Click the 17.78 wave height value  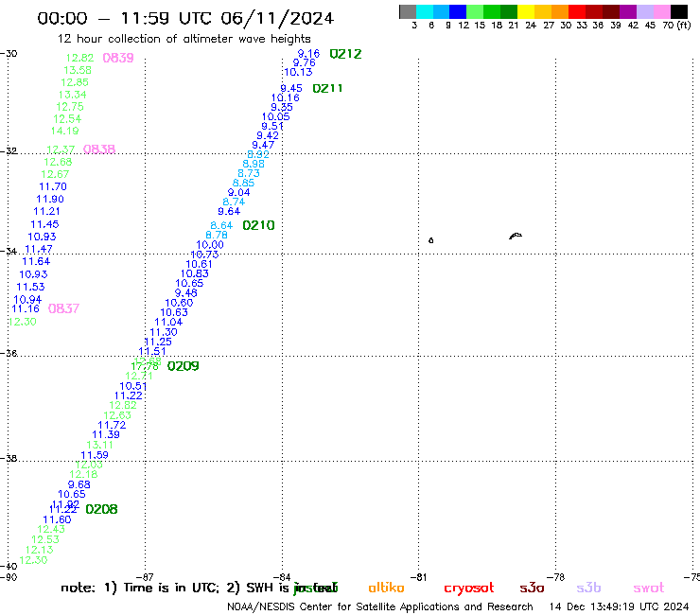click(145, 366)
